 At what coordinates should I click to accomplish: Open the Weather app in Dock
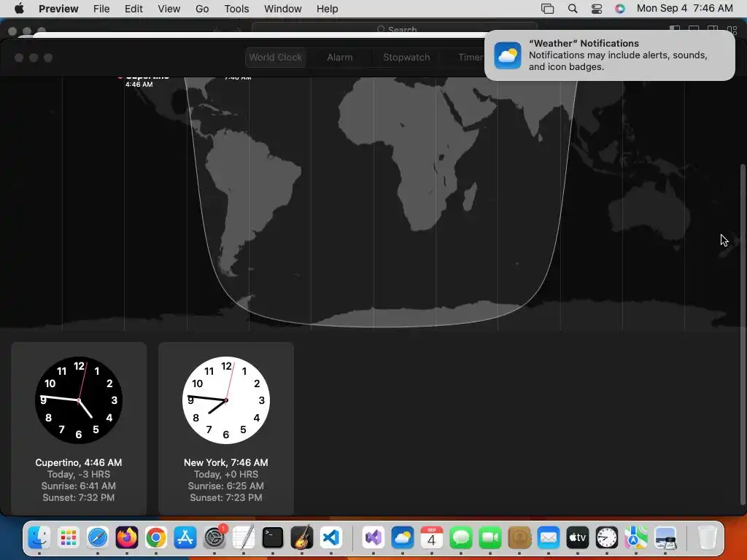(403, 537)
